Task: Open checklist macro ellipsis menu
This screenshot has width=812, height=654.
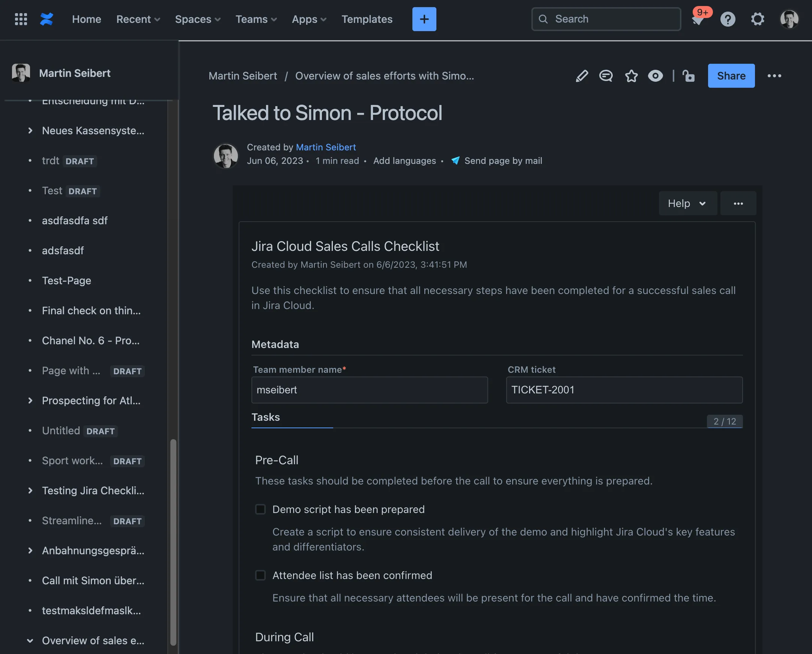Action: 738,203
